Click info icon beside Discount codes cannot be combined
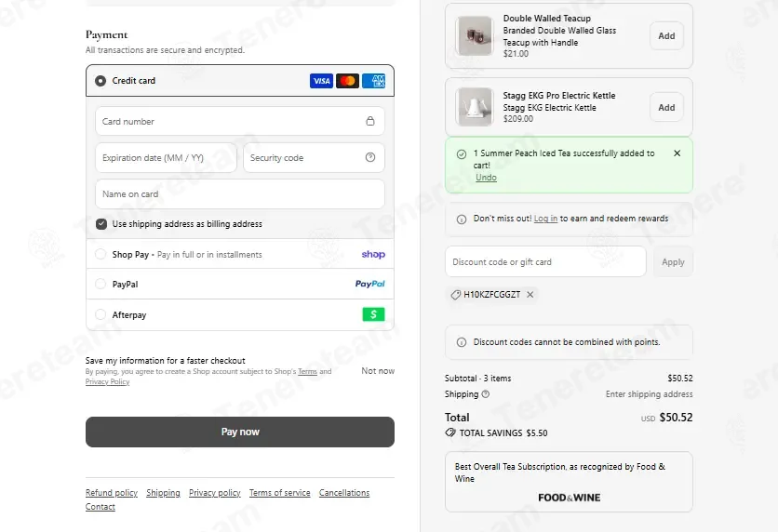This screenshot has height=532, width=778. [462, 342]
